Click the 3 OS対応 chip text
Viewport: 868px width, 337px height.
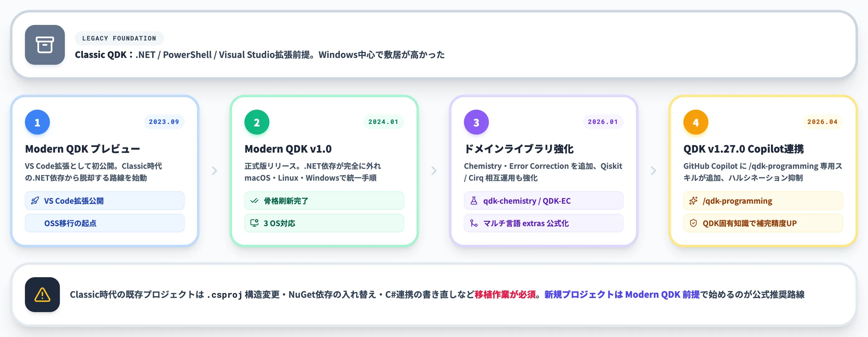point(279,223)
